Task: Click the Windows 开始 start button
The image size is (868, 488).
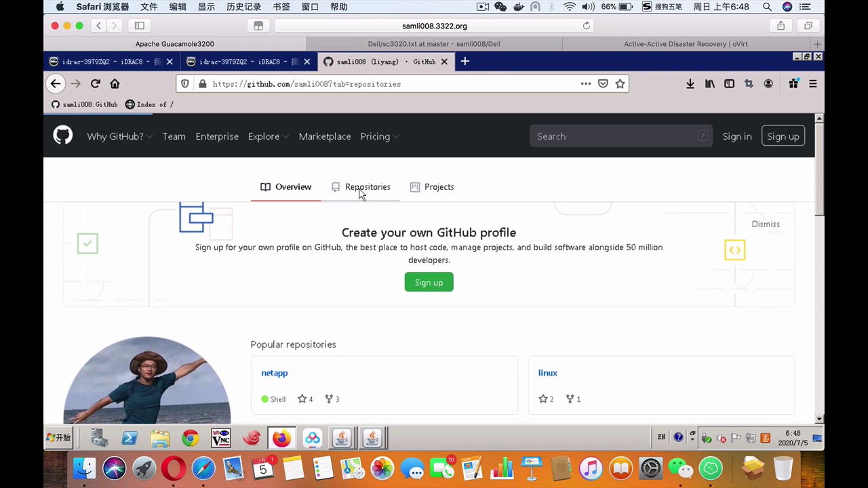Action: coord(58,438)
